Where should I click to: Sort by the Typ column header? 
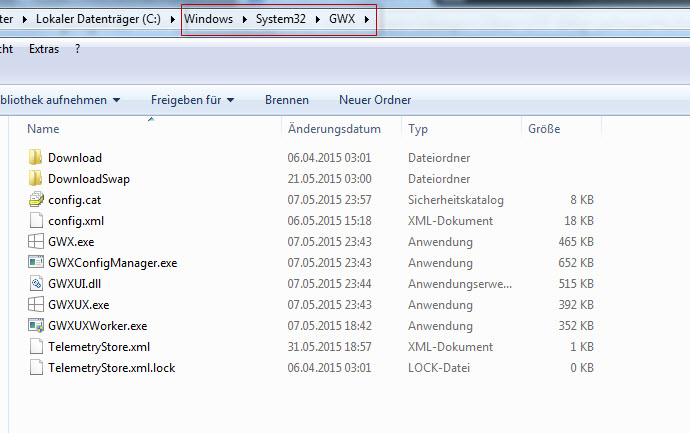418,129
